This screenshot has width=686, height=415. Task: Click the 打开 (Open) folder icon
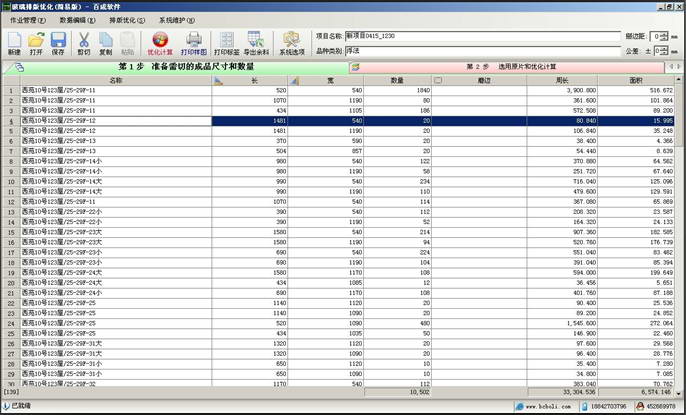(x=36, y=40)
